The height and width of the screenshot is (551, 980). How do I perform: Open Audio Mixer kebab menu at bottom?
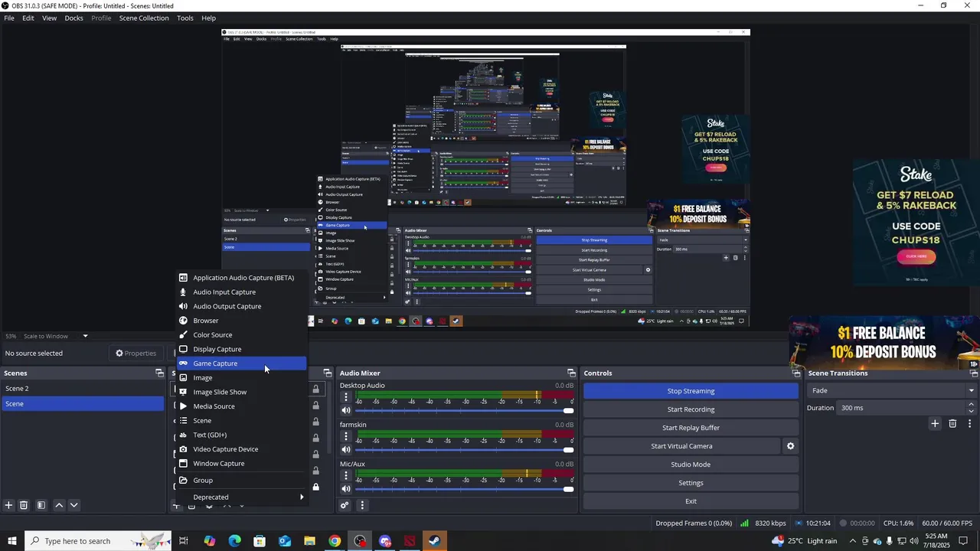362,505
